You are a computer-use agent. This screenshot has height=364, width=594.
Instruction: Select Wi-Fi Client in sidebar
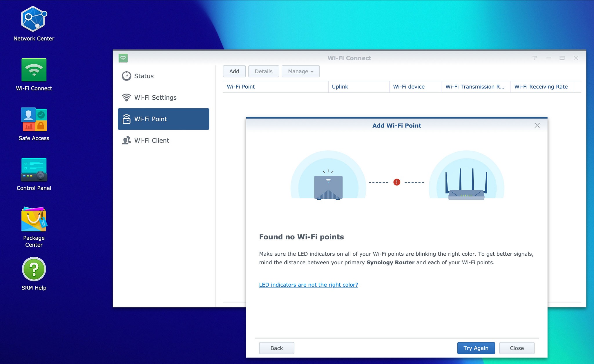tap(151, 141)
